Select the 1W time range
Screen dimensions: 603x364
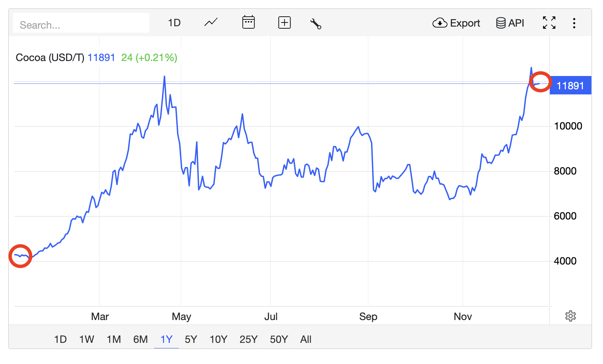point(87,339)
